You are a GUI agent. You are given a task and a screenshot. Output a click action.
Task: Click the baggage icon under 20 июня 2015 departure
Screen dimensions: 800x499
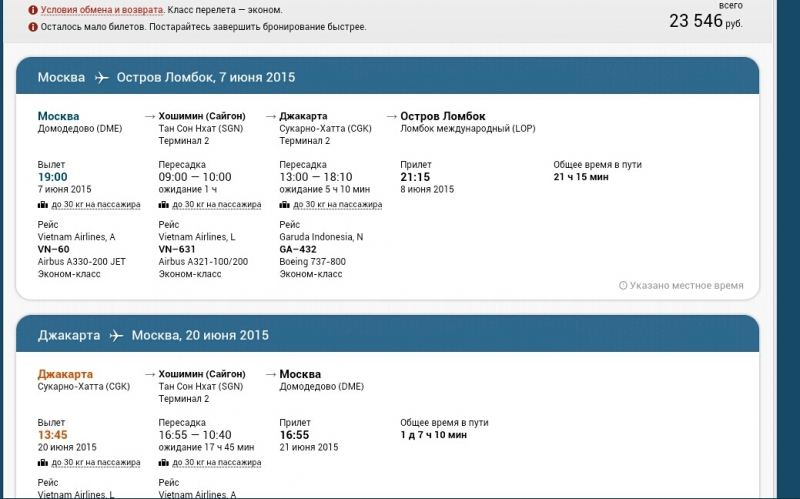tap(43, 463)
